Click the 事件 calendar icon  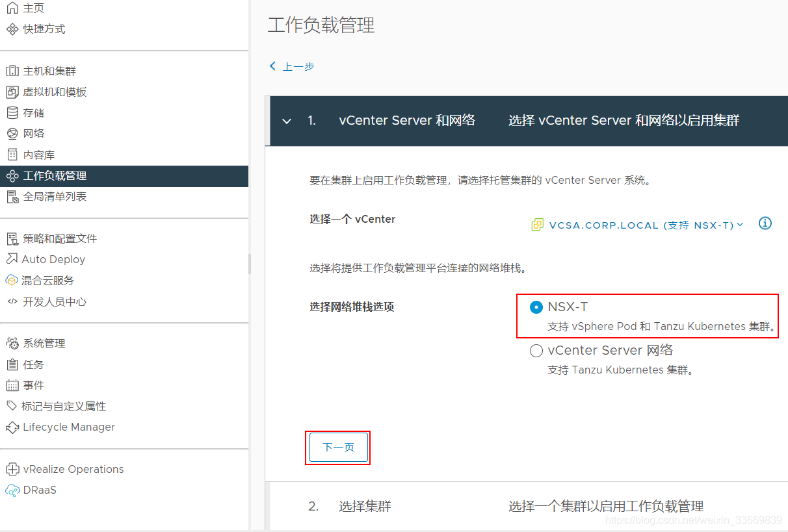tap(12, 385)
